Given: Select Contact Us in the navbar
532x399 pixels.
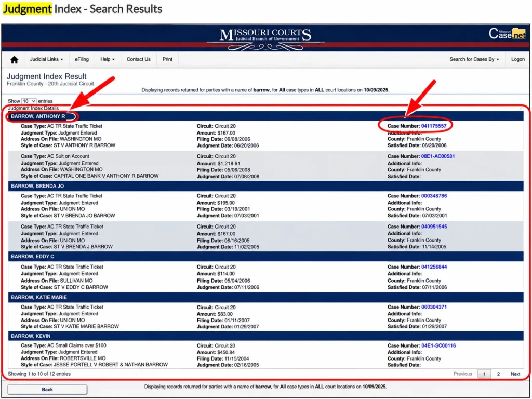Looking at the screenshot, I should point(138,59).
